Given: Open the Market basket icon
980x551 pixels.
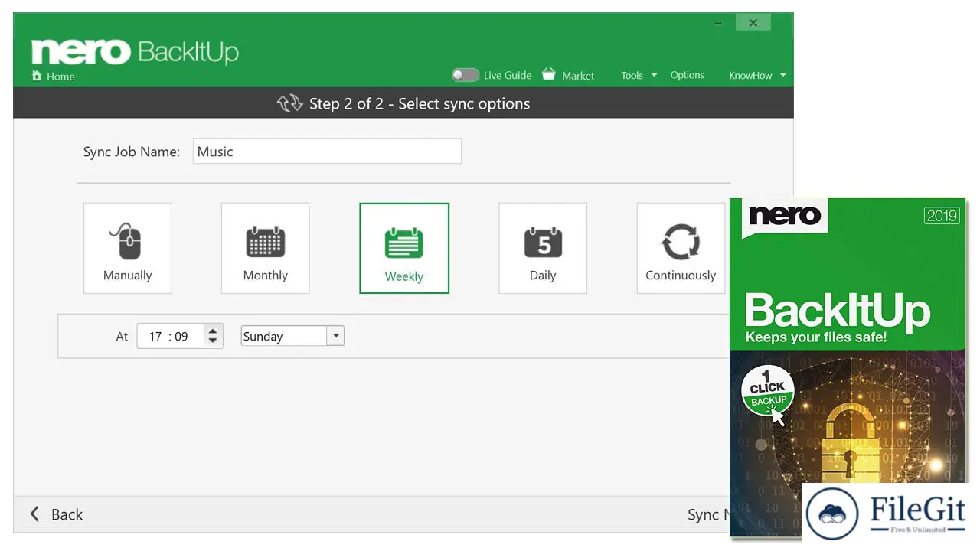Looking at the screenshot, I should [x=548, y=74].
